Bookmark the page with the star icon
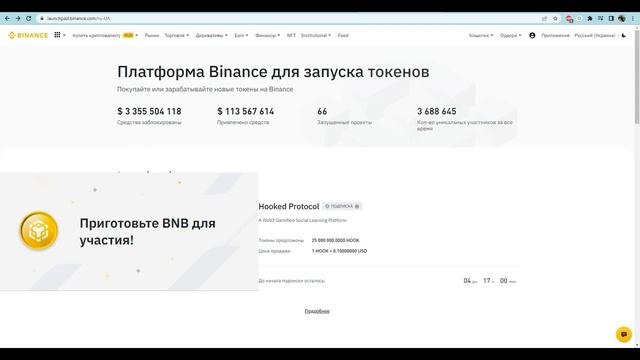This screenshot has height=360, width=640. (x=555, y=18)
